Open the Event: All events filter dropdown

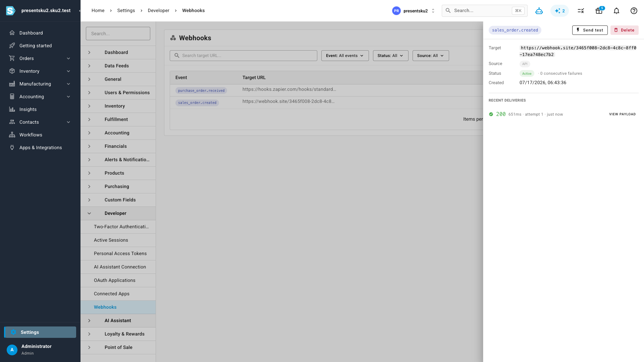click(345, 56)
